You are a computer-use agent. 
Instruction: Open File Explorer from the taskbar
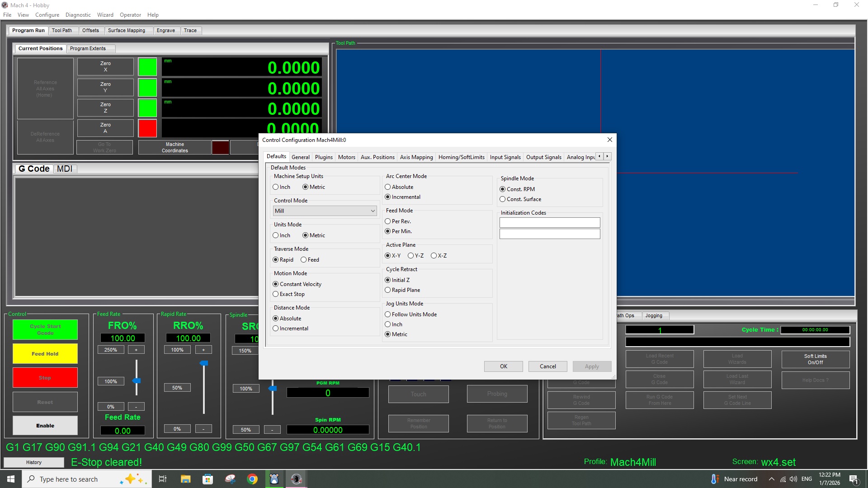[x=185, y=479]
